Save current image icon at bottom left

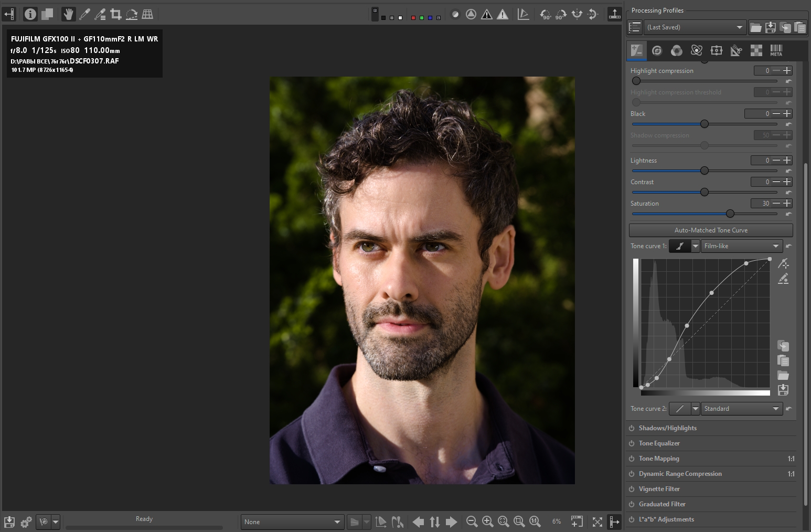[9, 522]
